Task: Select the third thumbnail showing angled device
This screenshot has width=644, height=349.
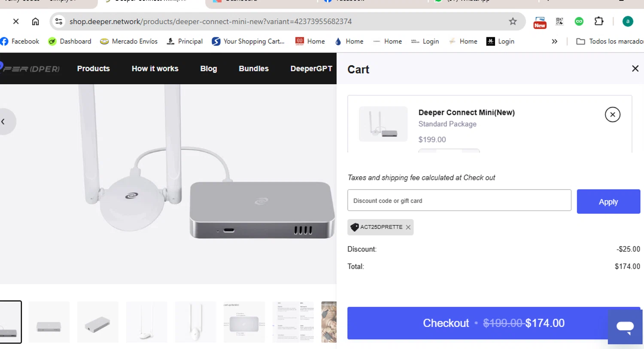Action: coord(98,322)
